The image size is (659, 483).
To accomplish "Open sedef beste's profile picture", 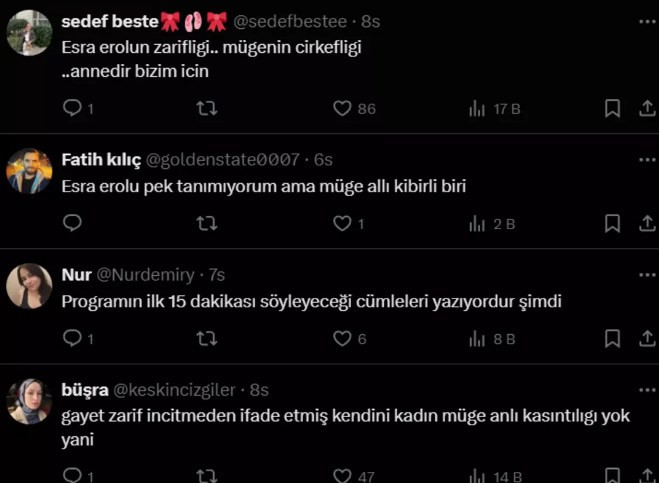I will [29, 33].
